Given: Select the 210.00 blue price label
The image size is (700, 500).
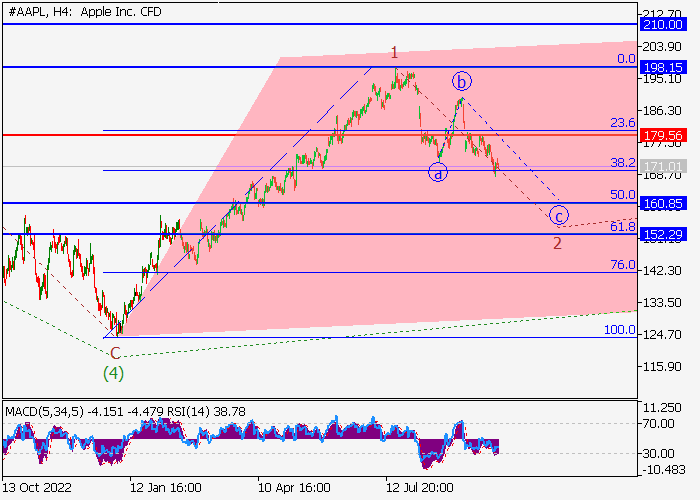Looking at the screenshot, I should [663, 25].
